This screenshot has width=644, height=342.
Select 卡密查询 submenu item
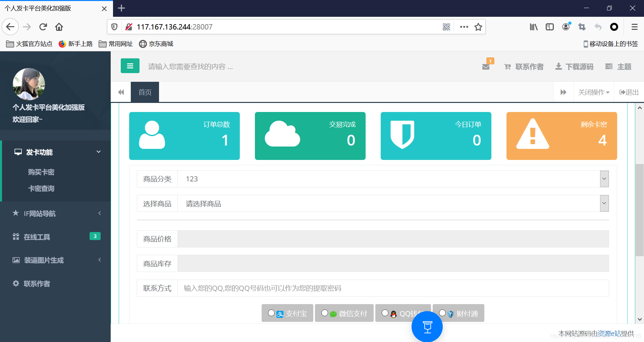pos(41,188)
